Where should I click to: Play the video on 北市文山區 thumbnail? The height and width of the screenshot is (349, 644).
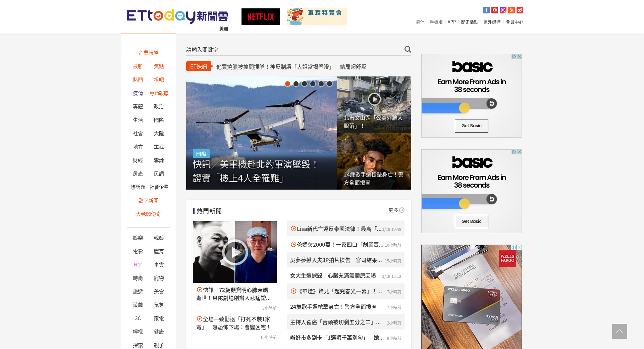374,99
